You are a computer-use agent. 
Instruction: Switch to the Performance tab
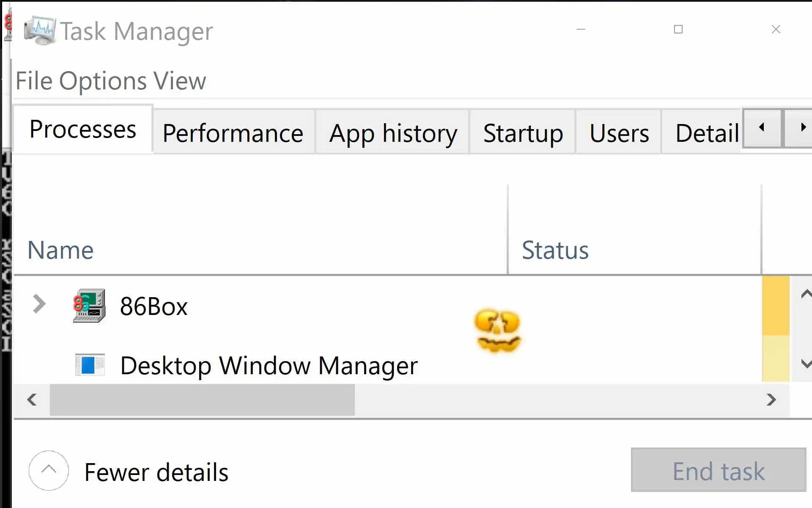[x=233, y=133]
